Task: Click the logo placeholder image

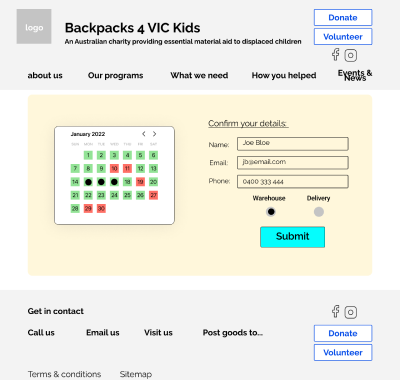Action: (x=34, y=26)
